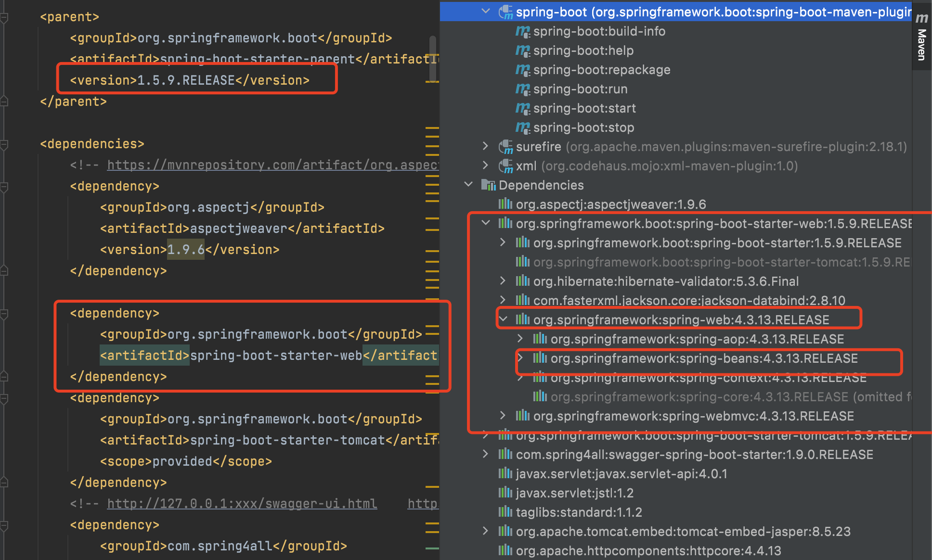Toggle the code fold marker beside parent tag
This screenshot has height=560, width=932.
point(4,18)
